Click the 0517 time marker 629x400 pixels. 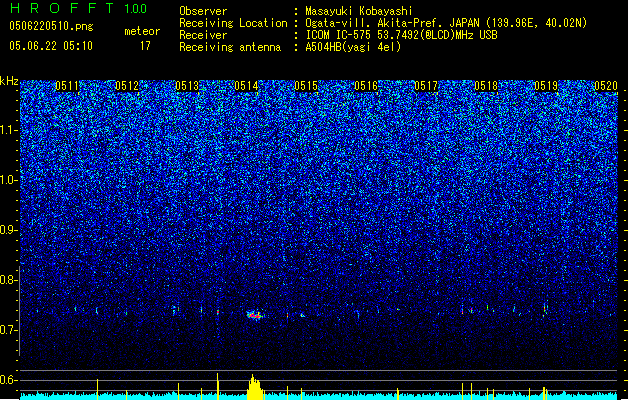click(x=426, y=86)
